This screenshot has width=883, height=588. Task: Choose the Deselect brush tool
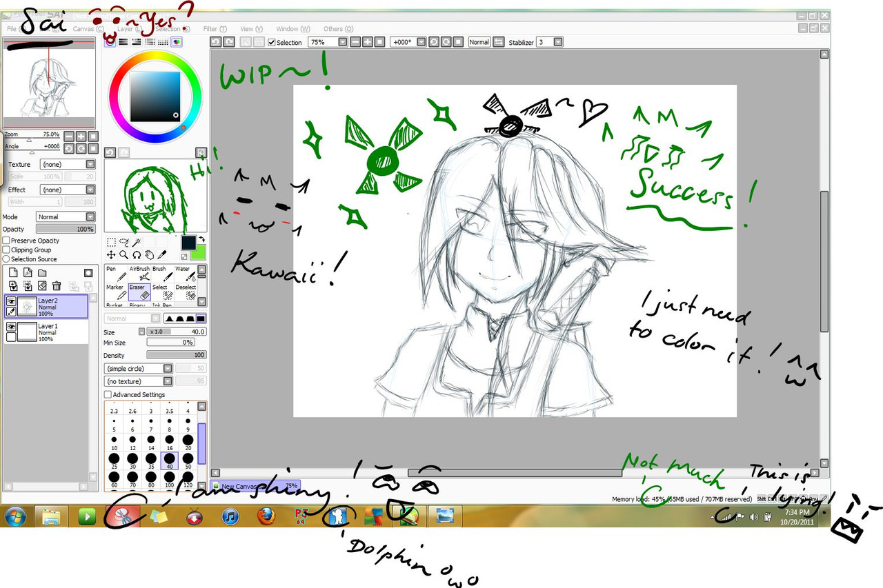(x=184, y=292)
